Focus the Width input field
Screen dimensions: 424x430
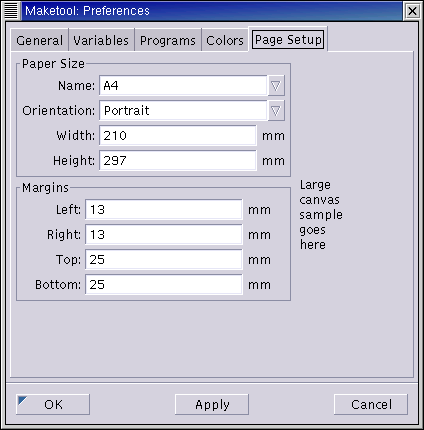178,136
